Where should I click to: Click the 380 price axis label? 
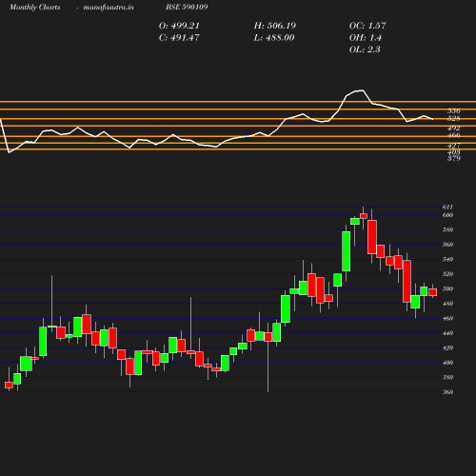(447, 378)
